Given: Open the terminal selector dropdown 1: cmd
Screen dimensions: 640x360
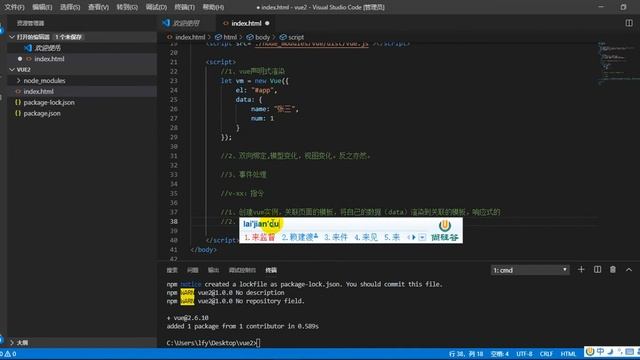Looking at the screenshot, I should (530, 270).
